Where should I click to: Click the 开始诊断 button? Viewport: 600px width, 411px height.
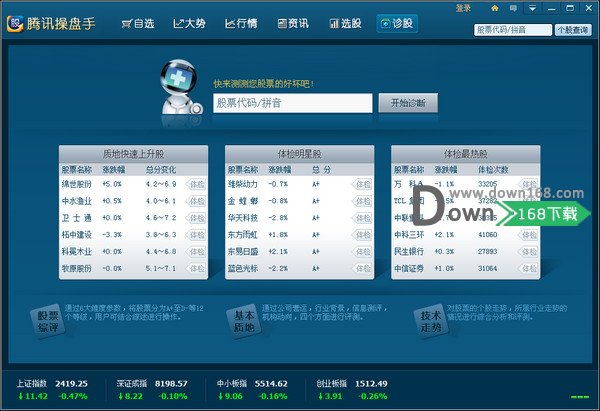[x=408, y=103]
